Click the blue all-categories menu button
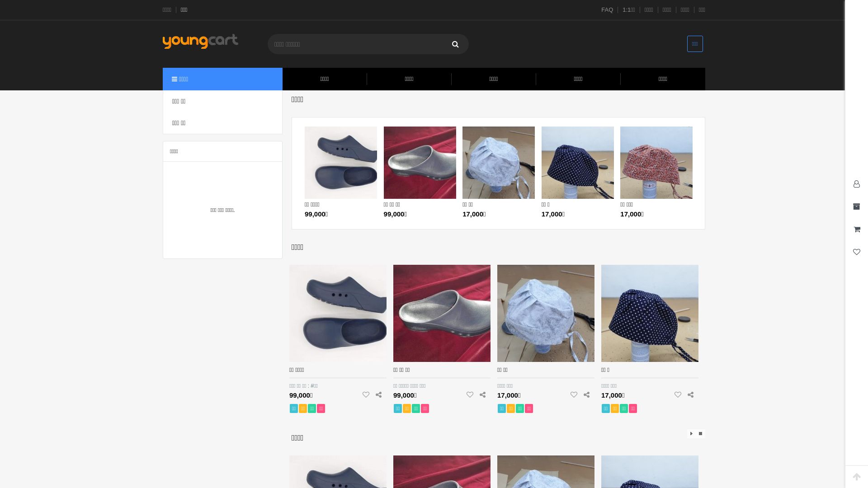The image size is (868, 488). [x=222, y=79]
